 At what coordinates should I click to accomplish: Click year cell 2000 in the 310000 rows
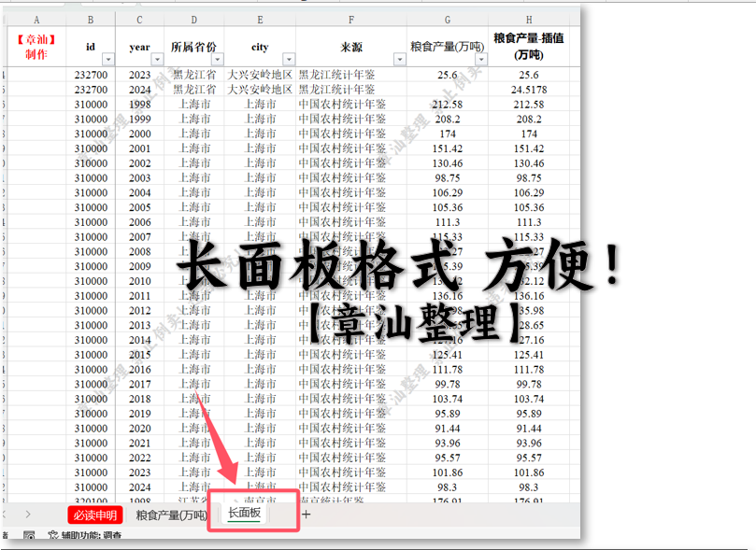pos(140,134)
